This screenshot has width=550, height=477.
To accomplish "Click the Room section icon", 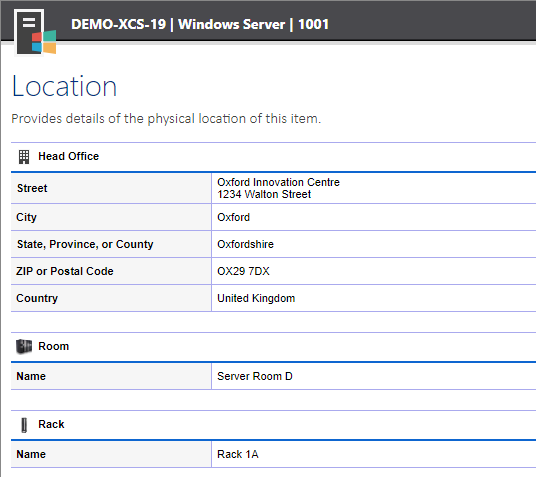I will coord(24,347).
